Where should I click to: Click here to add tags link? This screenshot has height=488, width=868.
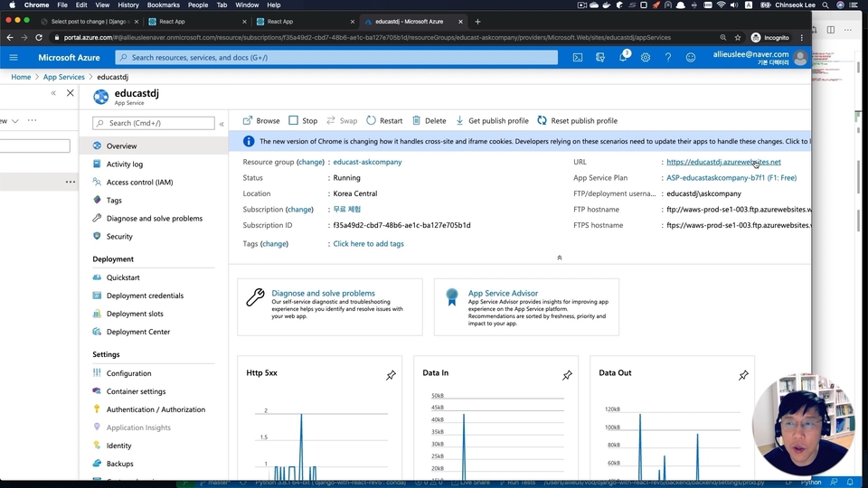coord(369,243)
